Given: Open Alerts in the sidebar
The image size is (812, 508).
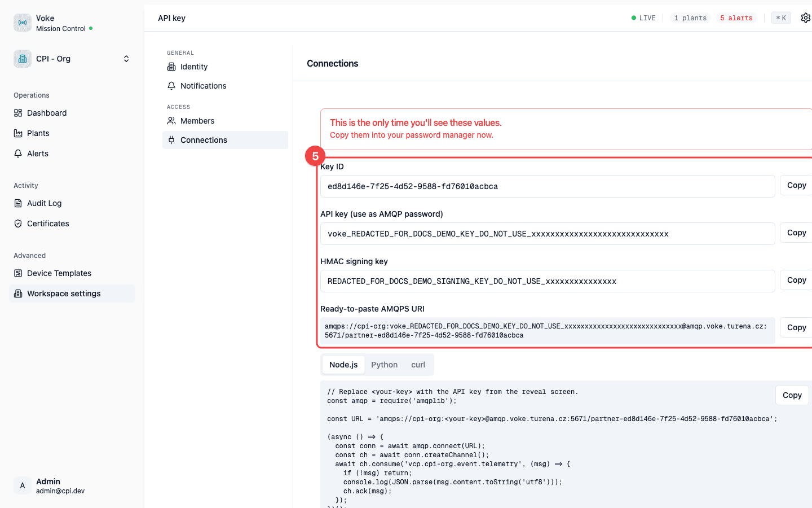Looking at the screenshot, I should pyautogui.click(x=72, y=154).
